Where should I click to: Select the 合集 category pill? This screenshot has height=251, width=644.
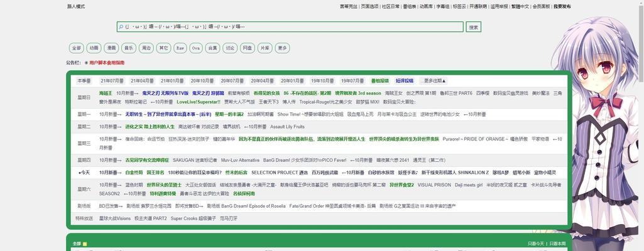(x=212, y=48)
